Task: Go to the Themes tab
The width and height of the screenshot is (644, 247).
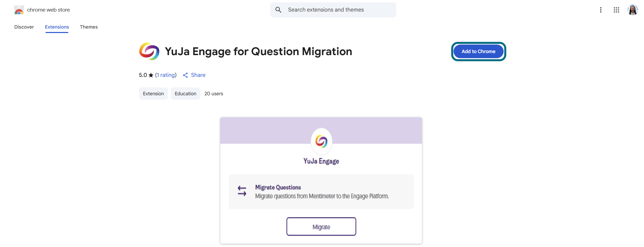Action: (89, 27)
